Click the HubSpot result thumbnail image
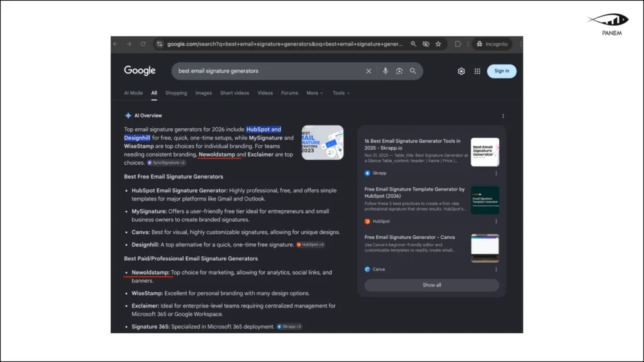This screenshot has width=644, height=362. tap(485, 200)
